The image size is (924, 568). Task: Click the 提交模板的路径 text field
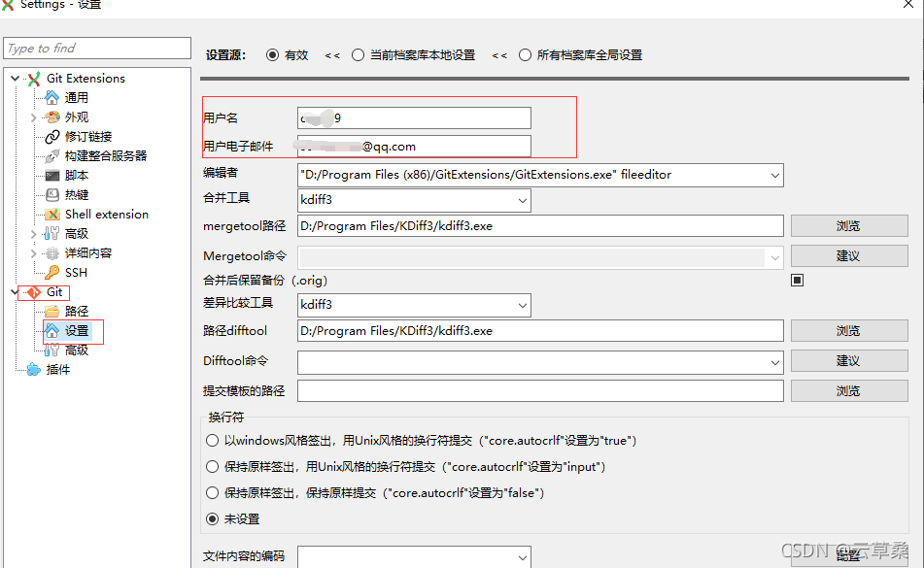coord(540,391)
